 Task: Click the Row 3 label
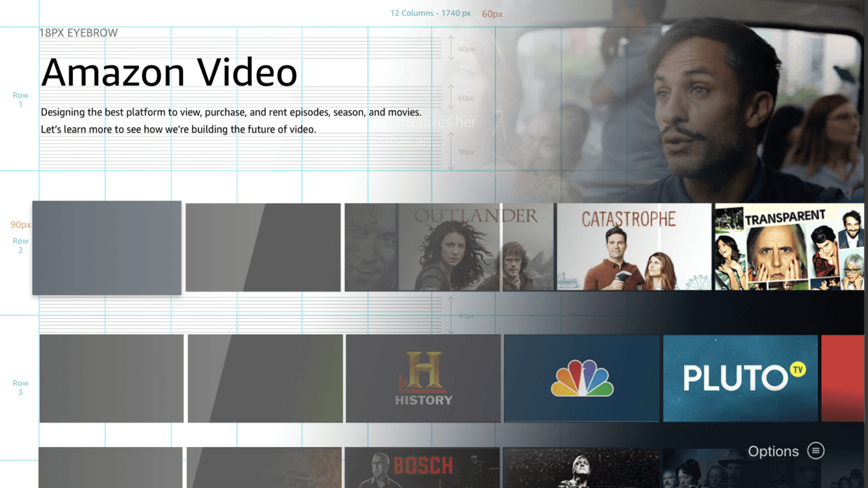coord(20,387)
